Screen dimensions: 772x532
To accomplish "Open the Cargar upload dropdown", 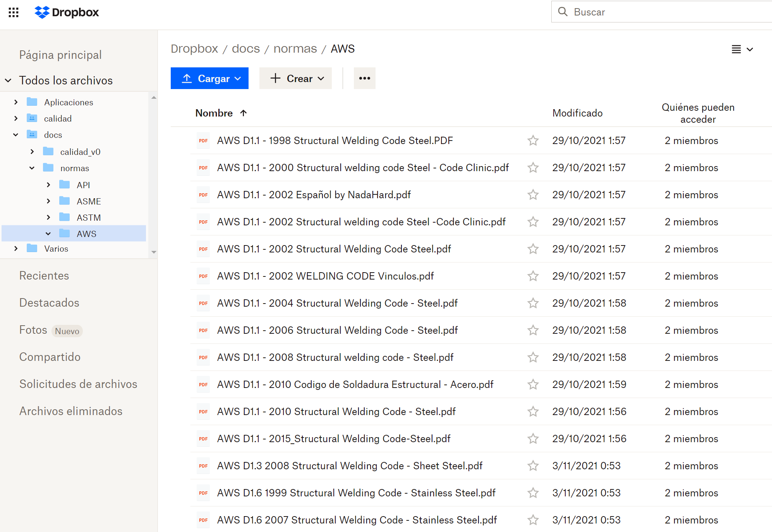I will (x=209, y=78).
